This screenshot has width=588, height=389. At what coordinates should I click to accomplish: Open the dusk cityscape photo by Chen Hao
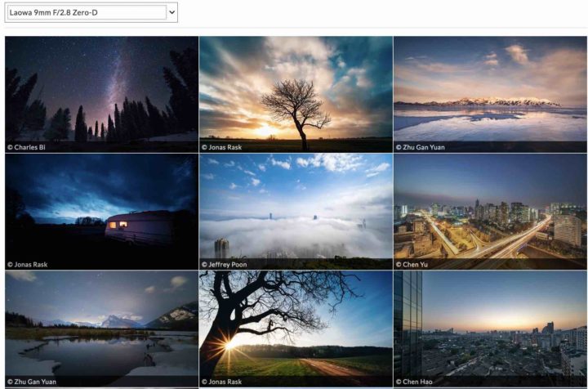coord(490,329)
